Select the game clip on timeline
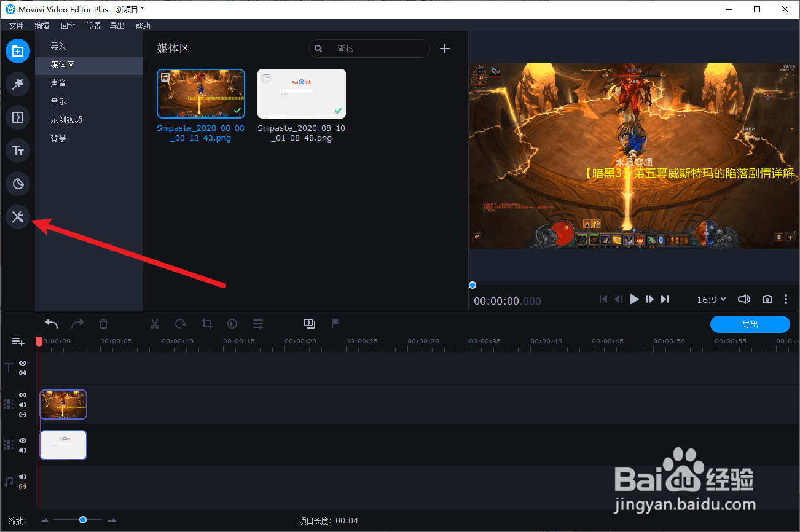The image size is (800, 532). 63,405
